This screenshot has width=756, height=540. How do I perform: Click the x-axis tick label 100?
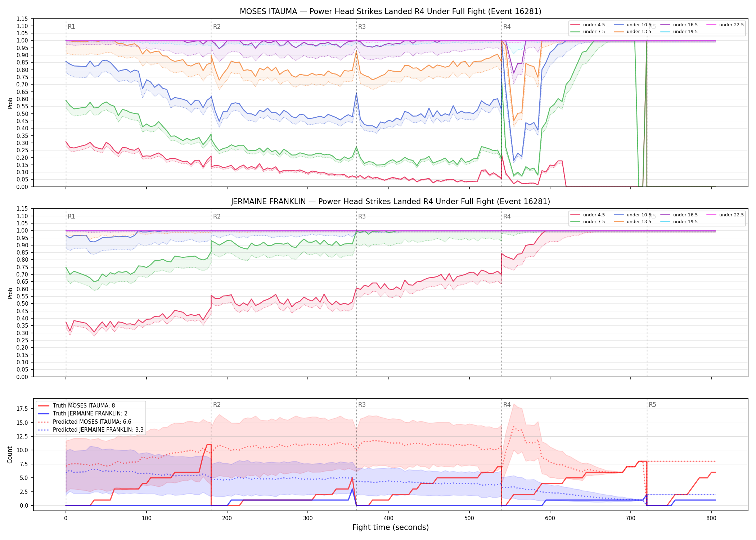[x=146, y=518]
